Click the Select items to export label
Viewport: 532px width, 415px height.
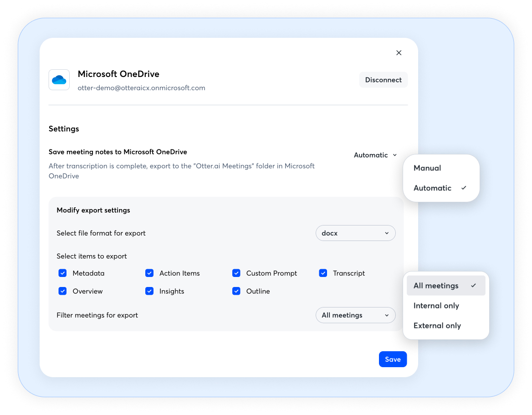pyautogui.click(x=92, y=256)
